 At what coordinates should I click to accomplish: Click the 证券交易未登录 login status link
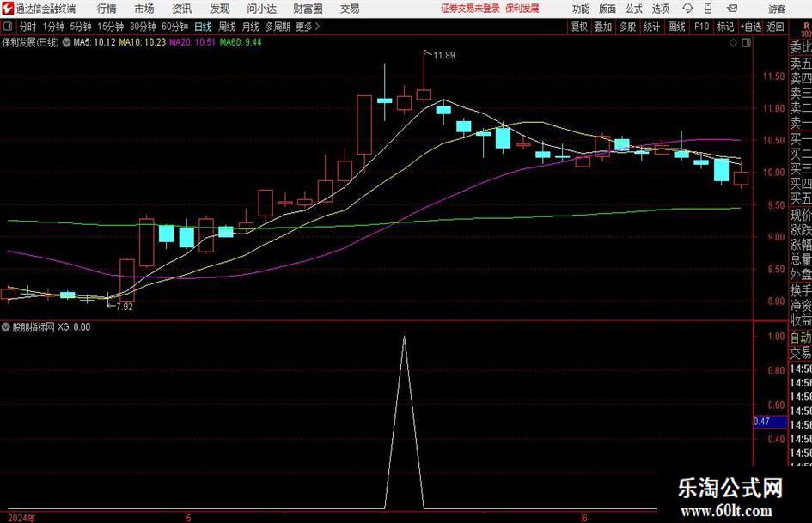[x=470, y=9]
